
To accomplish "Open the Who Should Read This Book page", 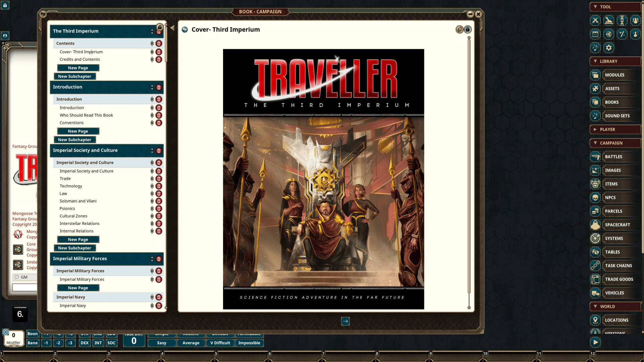I will click(86, 115).
